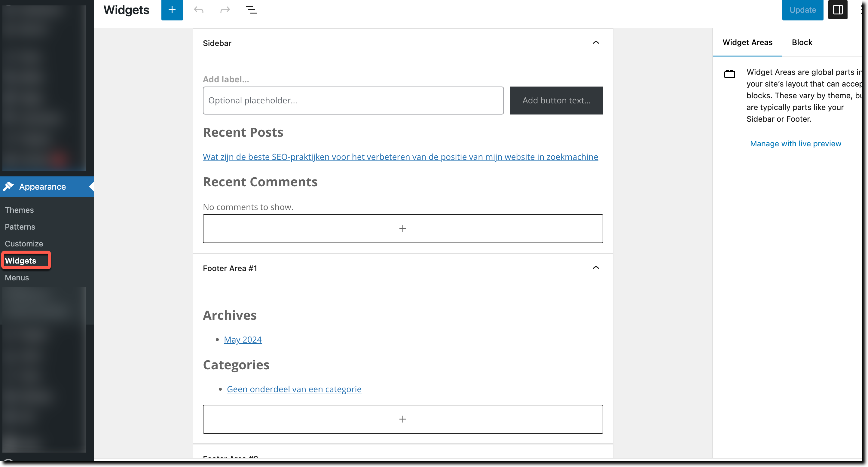Click the widget areas calendar-like icon
868x467 pixels.
pos(729,74)
